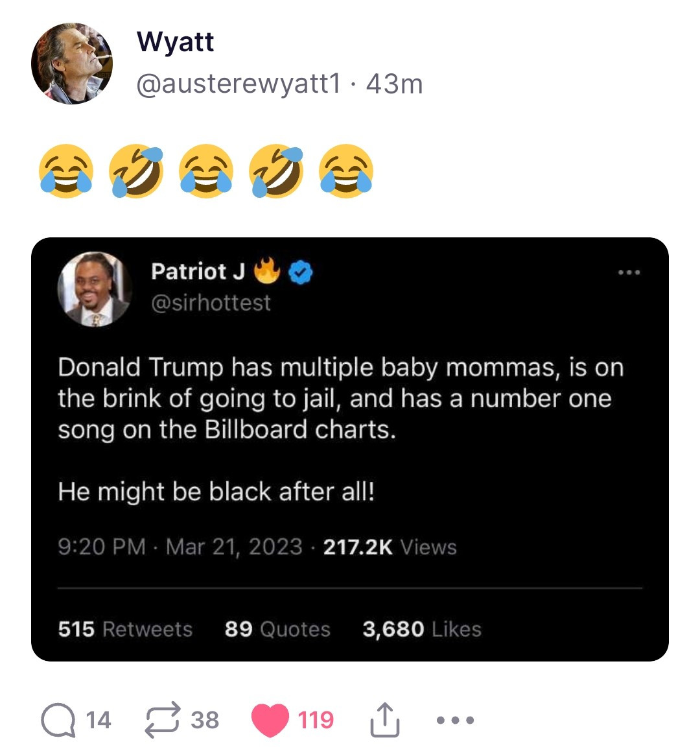
Task: Unlike the post with heart icon
Action: click(x=270, y=720)
